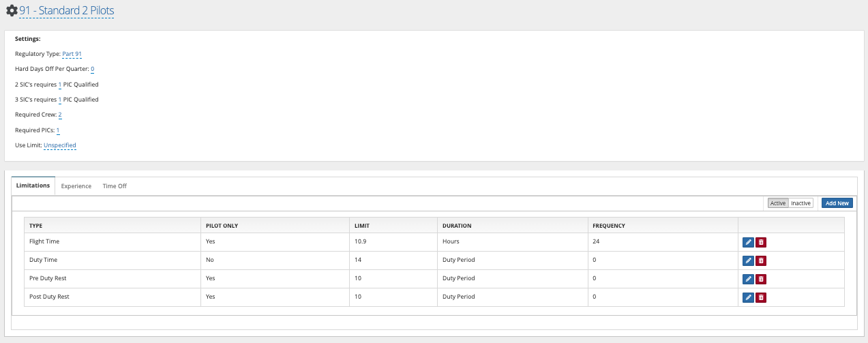Open the Time Off tab
The image size is (868, 343).
point(115,186)
